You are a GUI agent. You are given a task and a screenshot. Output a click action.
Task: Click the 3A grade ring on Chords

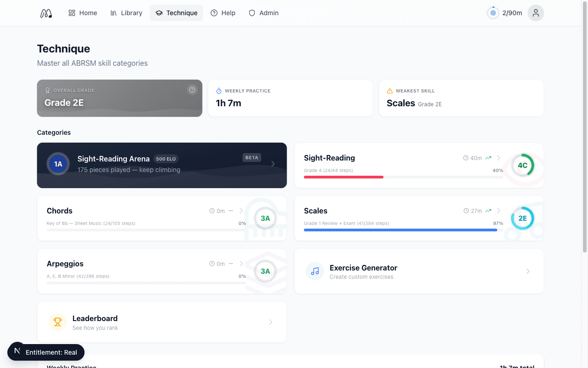pyautogui.click(x=265, y=218)
